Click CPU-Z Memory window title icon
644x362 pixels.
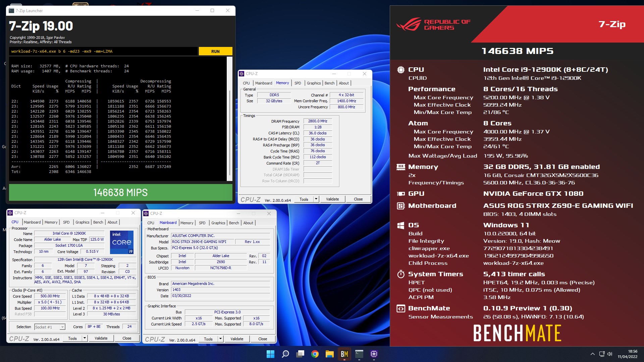241,74
